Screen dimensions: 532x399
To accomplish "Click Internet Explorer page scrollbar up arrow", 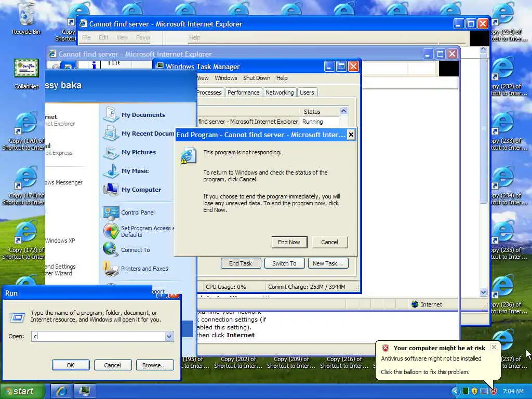I will coord(483,49).
